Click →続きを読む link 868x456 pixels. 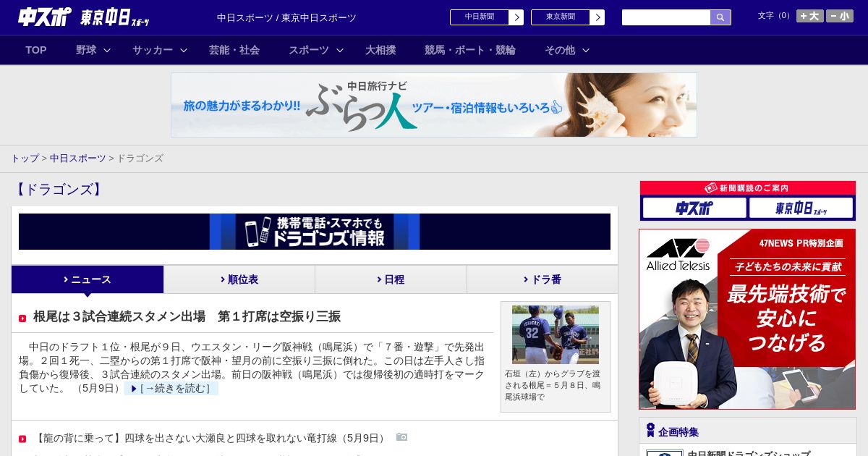(x=171, y=389)
